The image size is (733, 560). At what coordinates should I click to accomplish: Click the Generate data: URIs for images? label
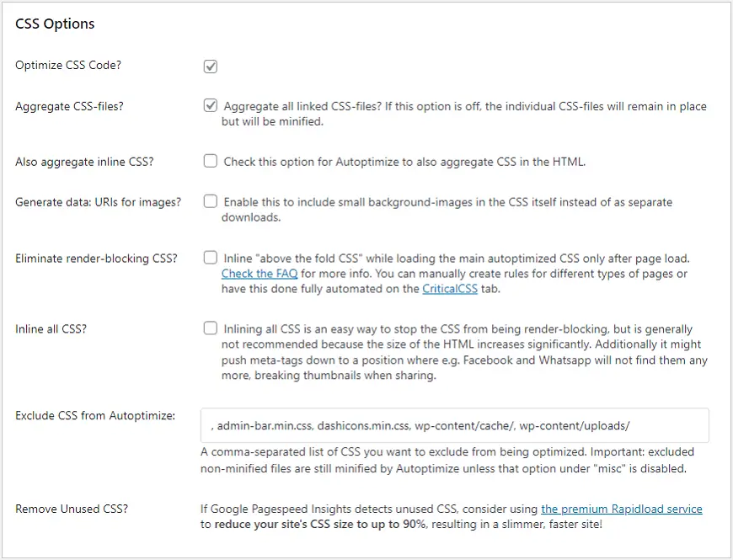[x=98, y=202]
